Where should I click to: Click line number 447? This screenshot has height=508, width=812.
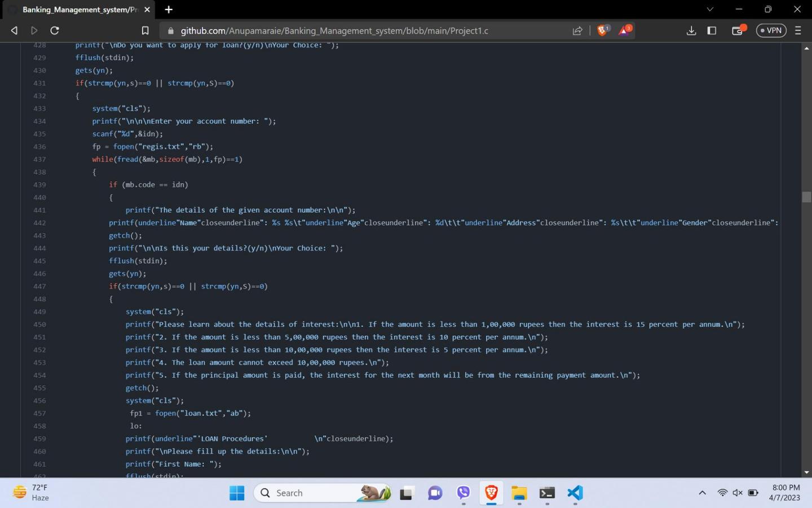point(39,286)
